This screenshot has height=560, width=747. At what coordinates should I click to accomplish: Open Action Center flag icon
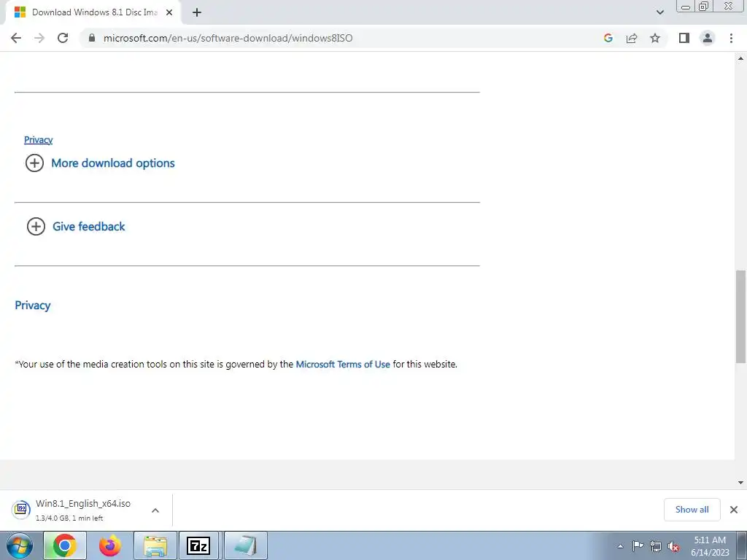tap(638, 546)
